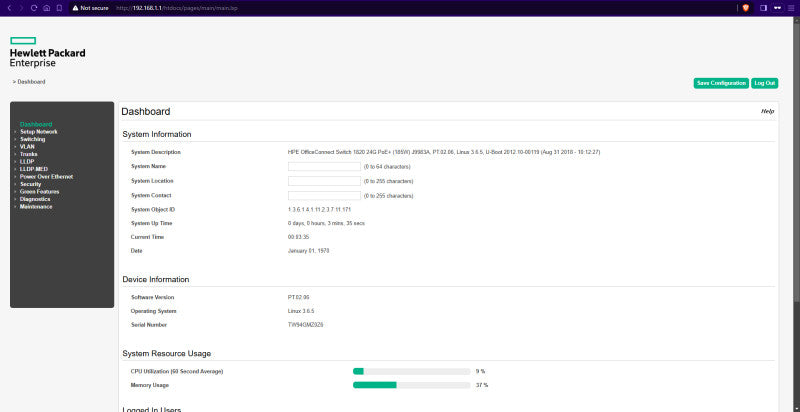This screenshot has height=412, width=800.
Task: Click the serial number value
Action: click(305, 325)
